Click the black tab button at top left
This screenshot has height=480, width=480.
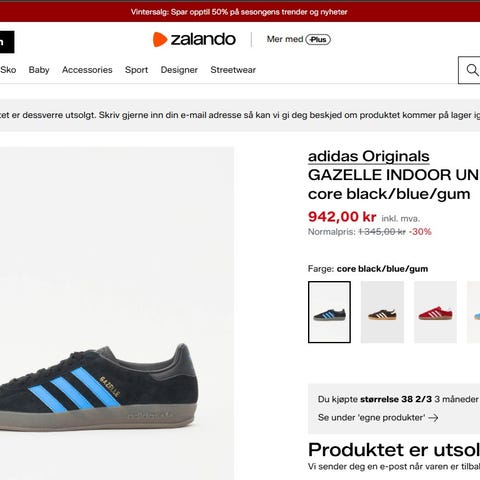7,42
